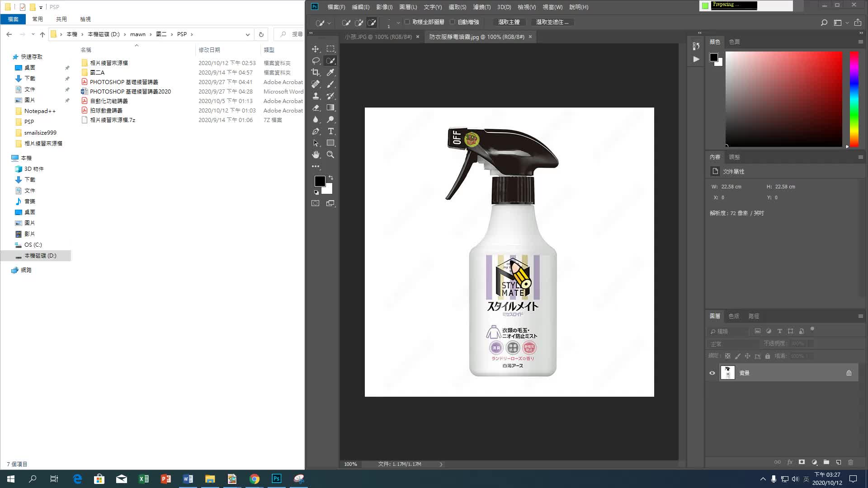
Task: Toggle the 背景 layer lock icon
Action: 849,373
